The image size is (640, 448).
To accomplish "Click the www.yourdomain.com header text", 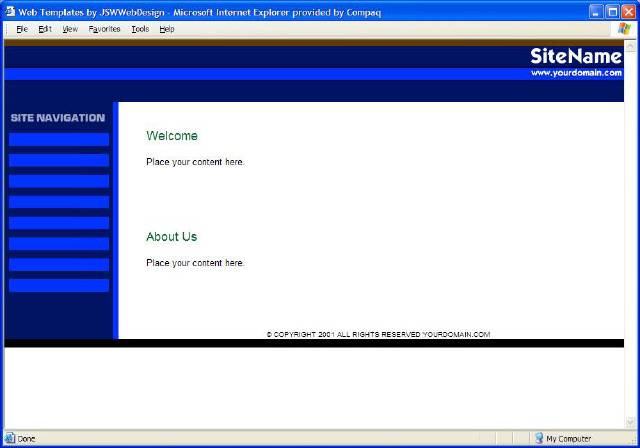I will point(576,73).
